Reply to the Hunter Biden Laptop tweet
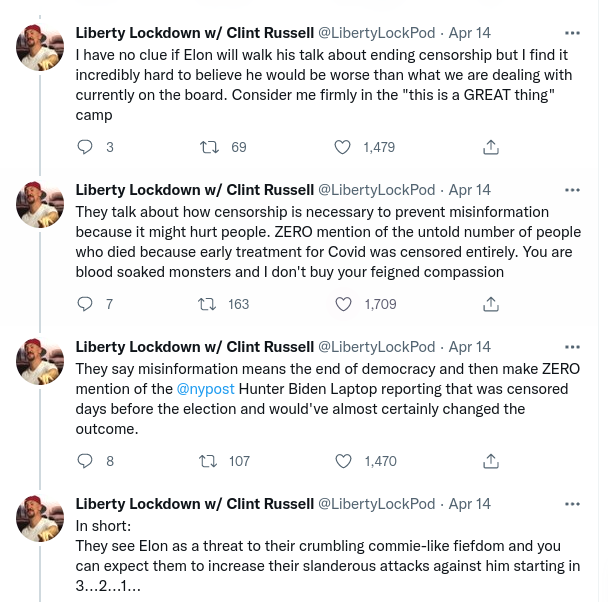The width and height of the screenshot is (608, 602). click(85, 461)
